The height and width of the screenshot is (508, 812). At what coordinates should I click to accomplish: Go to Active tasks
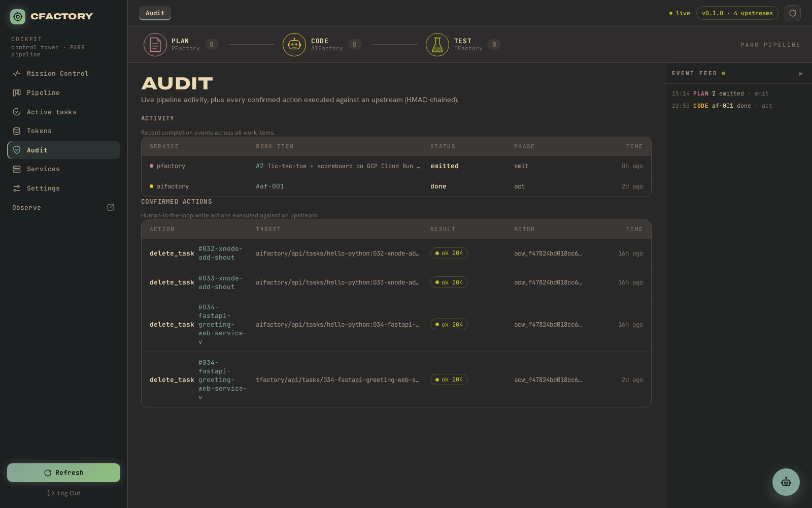tap(64, 112)
